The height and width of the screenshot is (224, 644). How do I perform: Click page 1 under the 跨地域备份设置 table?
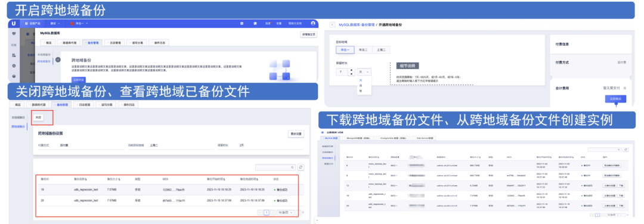point(267,213)
